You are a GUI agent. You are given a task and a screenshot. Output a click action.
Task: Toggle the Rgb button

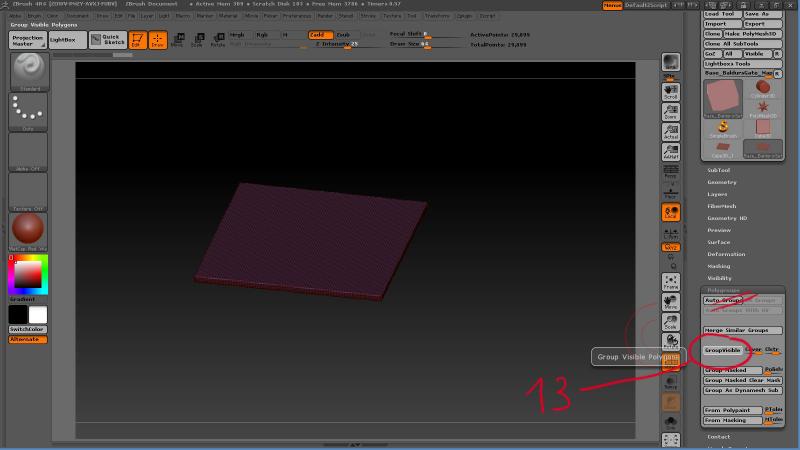[266, 35]
